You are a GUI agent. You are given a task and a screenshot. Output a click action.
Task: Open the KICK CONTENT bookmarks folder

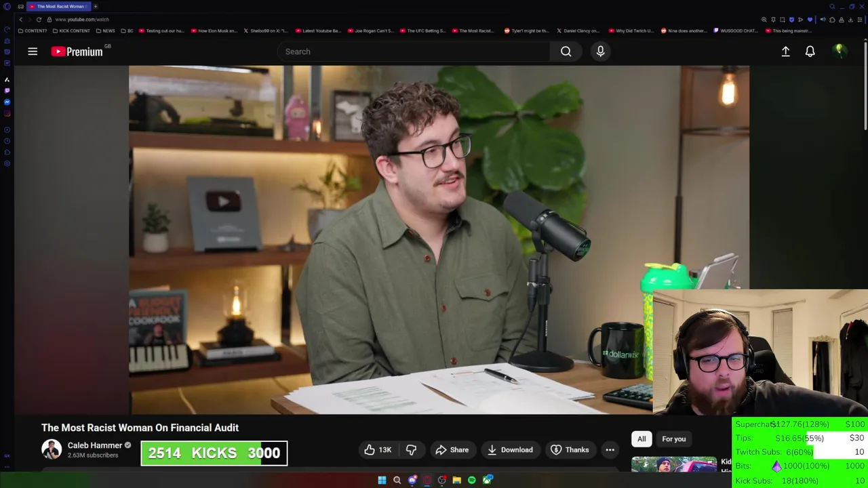71,30
